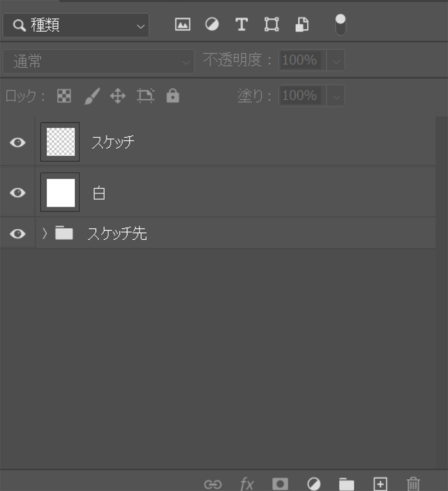This screenshot has width=448, height=491.
Task: Lock artboard auto-nesting icon
Action: click(145, 96)
